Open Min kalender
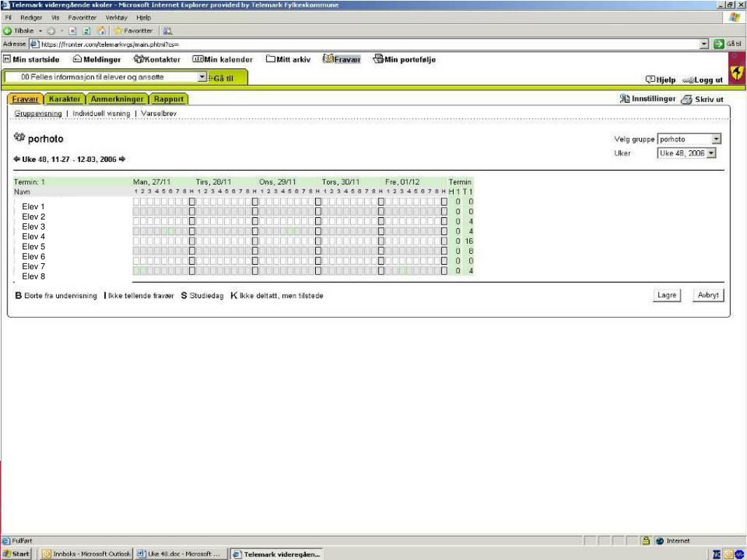This screenshot has width=747, height=560. (222, 60)
